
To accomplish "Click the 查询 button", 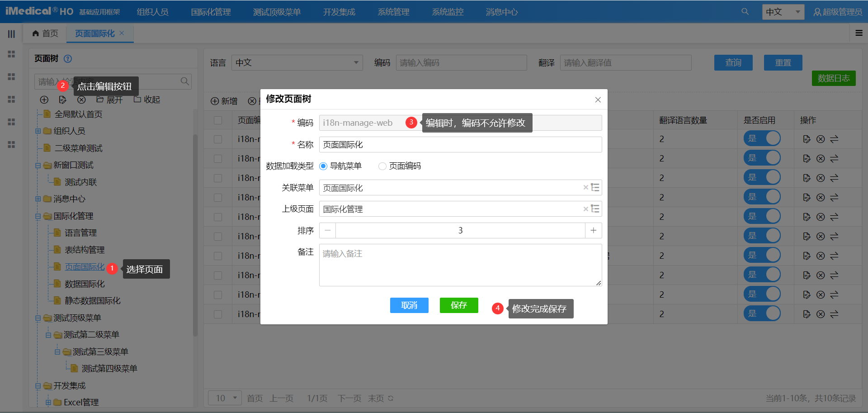I will (733, 63).
